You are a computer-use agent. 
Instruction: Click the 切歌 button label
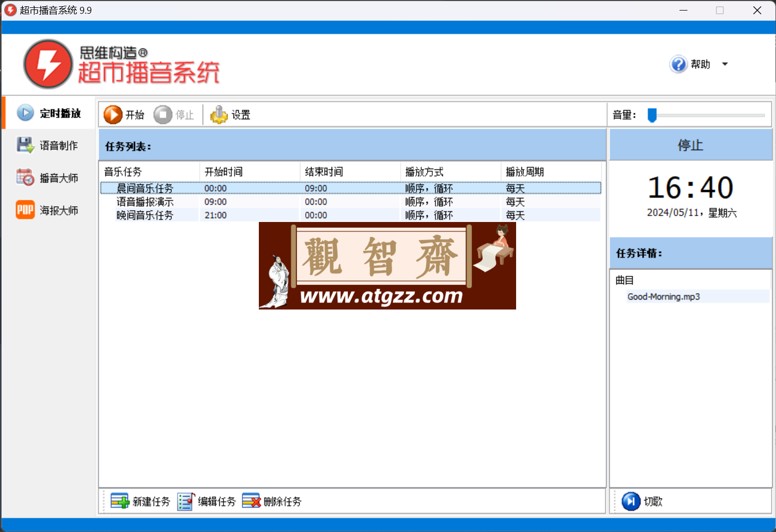click(653, 501)
